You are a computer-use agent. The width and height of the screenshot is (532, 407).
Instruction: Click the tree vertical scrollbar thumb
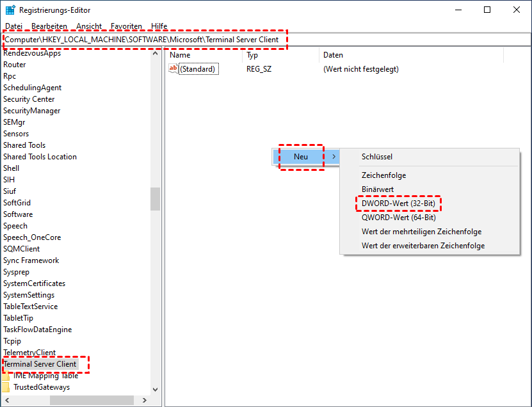coord(155,199)
